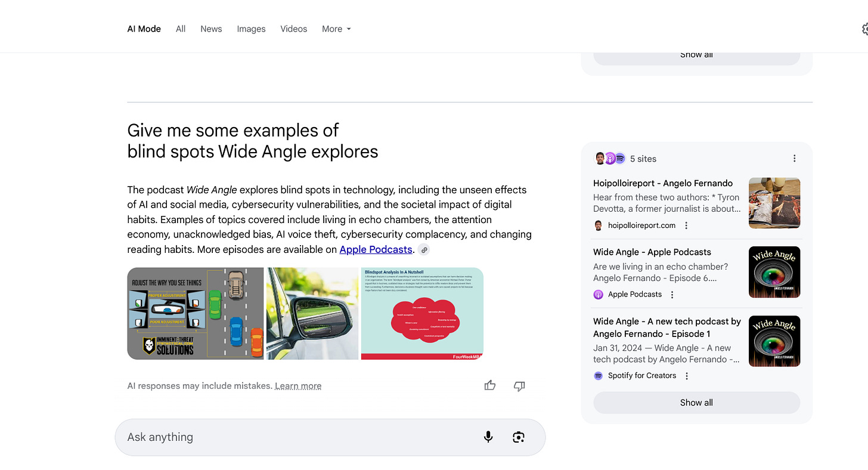Click the Hoipolloireport book thumbnail
Viewport: 868px width, 470px height.
(774, 203)
